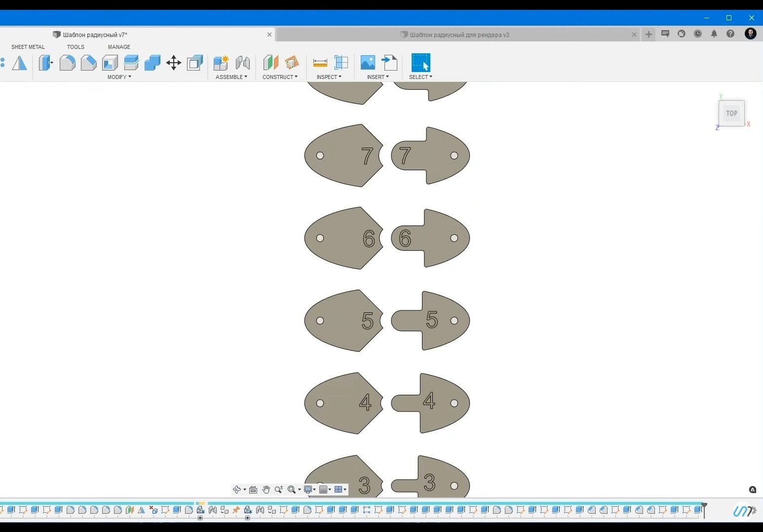Screen dimensions: 763x532
Task: Click the extensions icon next to comments
Action: pos(682,34)
